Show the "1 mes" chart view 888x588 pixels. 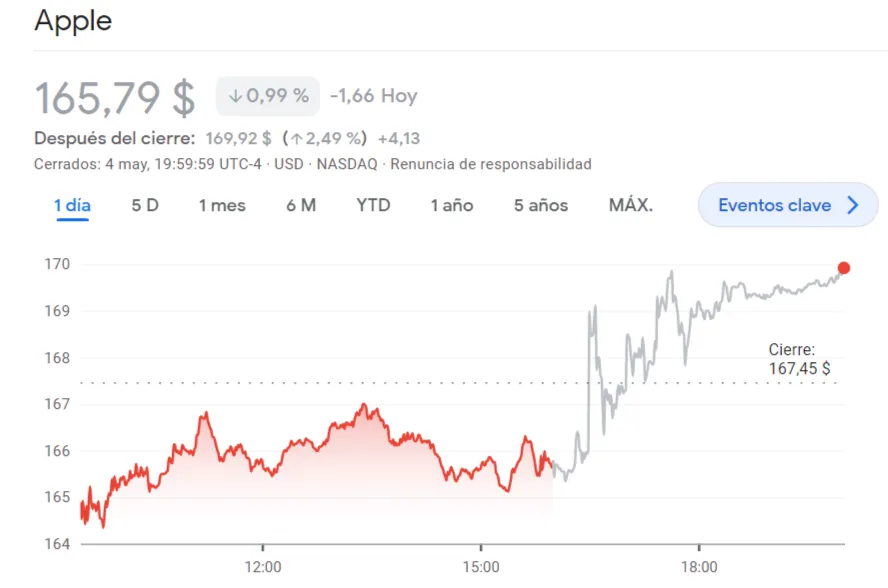(x=222, y=205)
